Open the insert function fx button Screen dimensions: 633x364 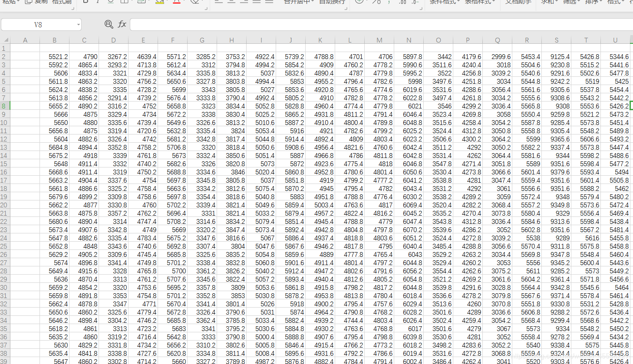coord(122,24)
